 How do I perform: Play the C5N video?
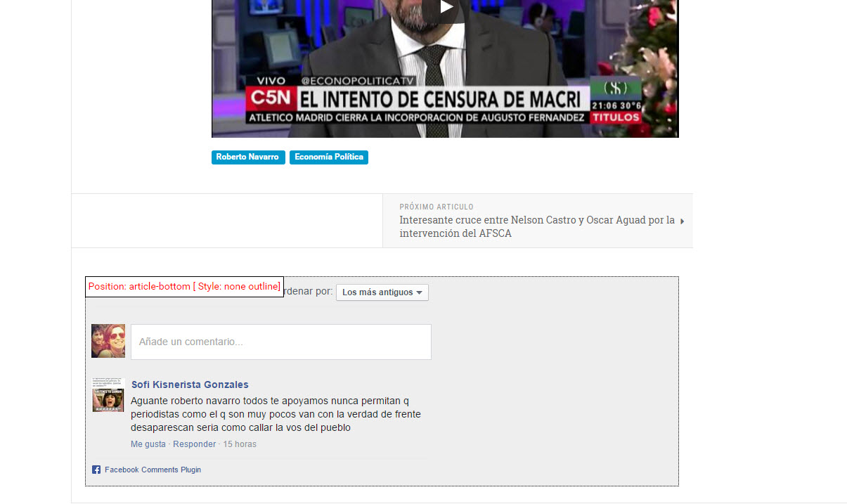click(445, 8)
